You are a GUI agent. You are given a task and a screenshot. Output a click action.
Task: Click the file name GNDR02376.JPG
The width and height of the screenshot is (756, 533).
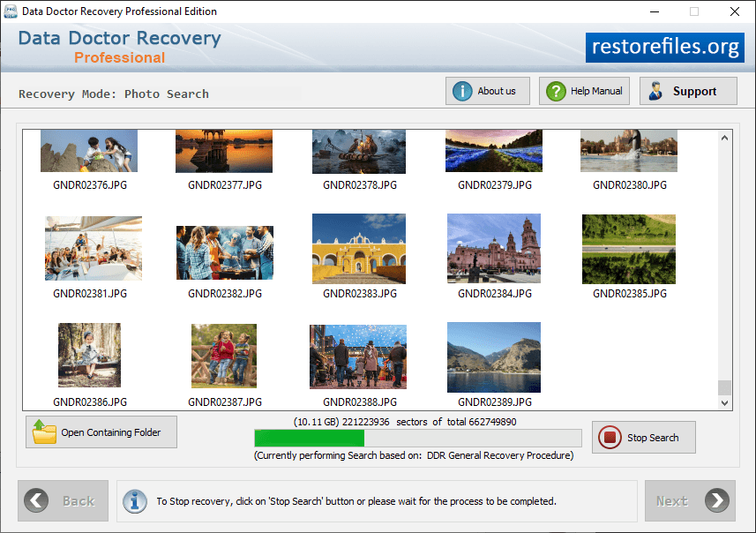point(90,185)
